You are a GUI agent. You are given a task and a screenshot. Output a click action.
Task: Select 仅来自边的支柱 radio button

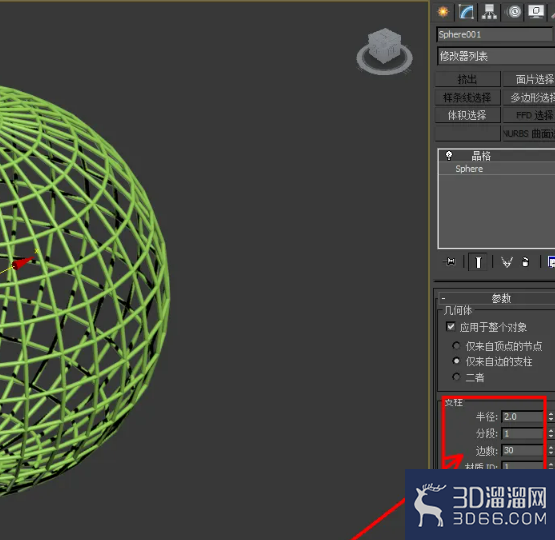(456, 361)
